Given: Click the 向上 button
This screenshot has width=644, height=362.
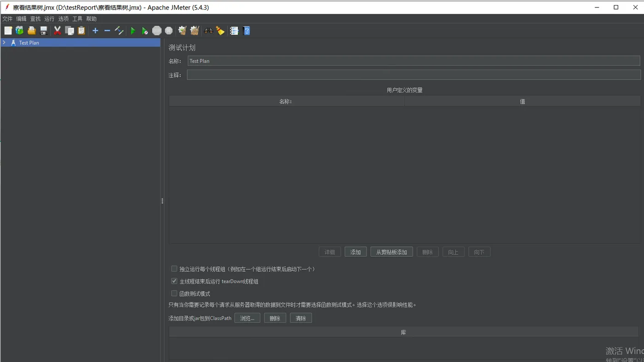Looking at the screenshot, I should pos(453,252).
